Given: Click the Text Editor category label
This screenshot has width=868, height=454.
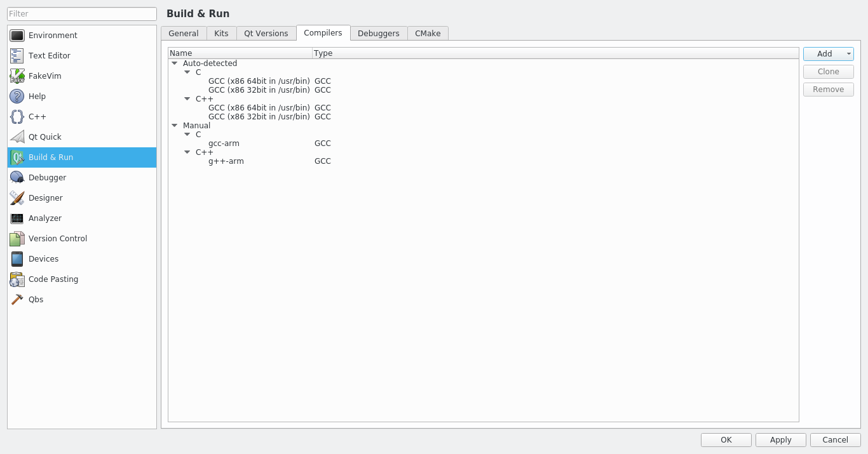Looking at the screenshot, I should pos(50,56).
